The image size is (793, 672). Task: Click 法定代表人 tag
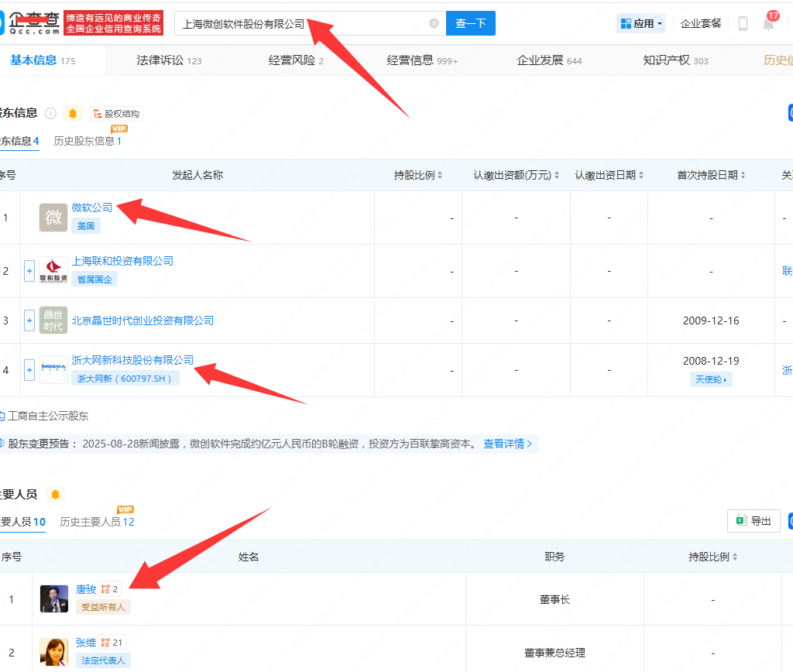(x=103, y=660)
